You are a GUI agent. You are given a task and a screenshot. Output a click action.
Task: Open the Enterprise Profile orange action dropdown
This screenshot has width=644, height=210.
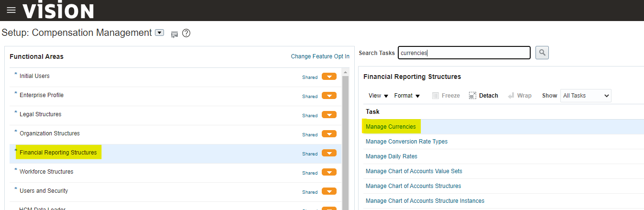(329, 96)
